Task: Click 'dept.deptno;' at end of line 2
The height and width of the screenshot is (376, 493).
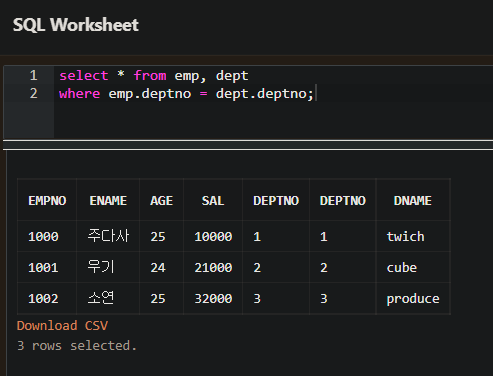Action: (x=265, y=94)
